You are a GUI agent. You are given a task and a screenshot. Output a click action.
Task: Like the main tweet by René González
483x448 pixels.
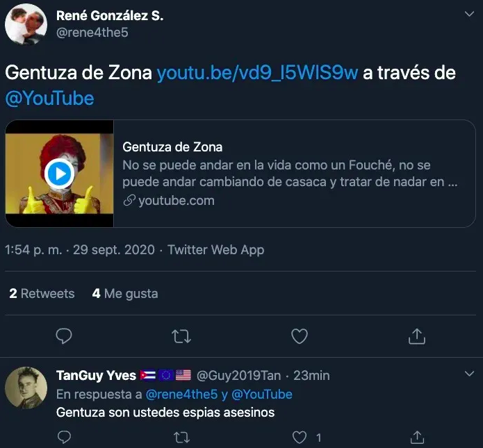click(299, 336)
